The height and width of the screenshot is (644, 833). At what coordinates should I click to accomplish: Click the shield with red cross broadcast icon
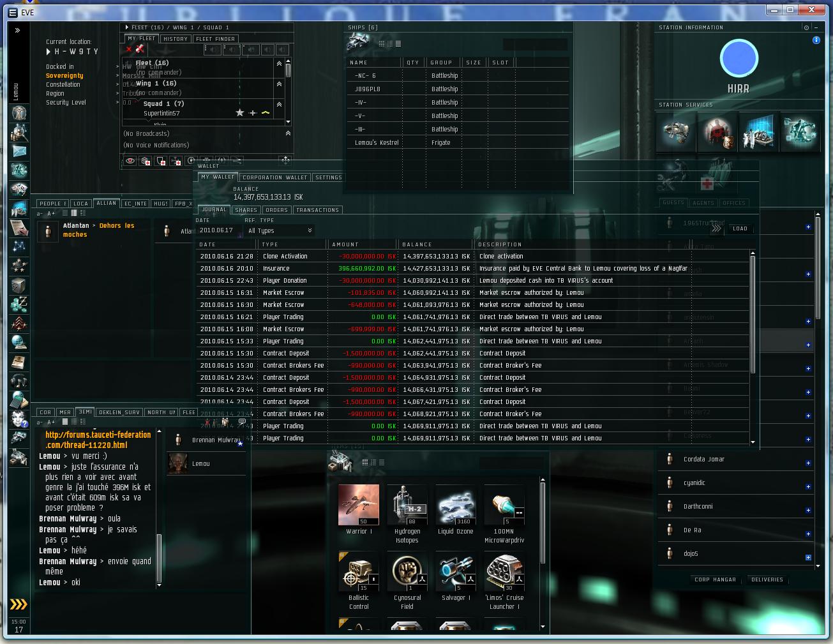(x=161, y=161)
